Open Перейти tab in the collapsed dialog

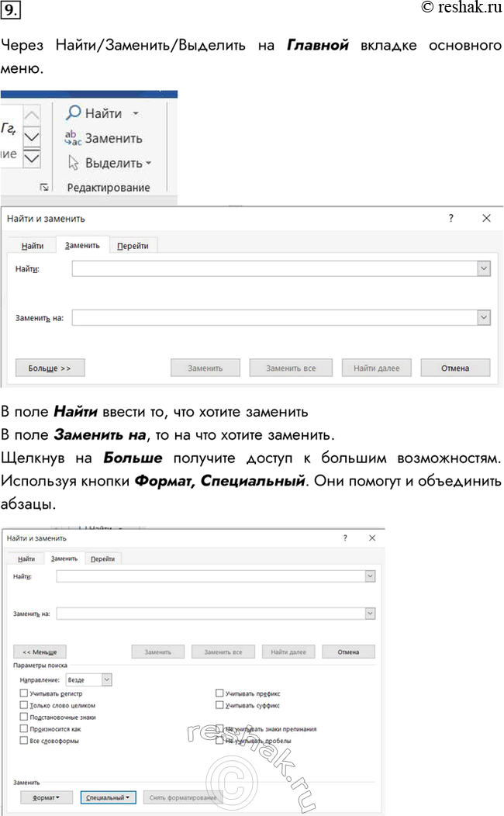point(133,246)
